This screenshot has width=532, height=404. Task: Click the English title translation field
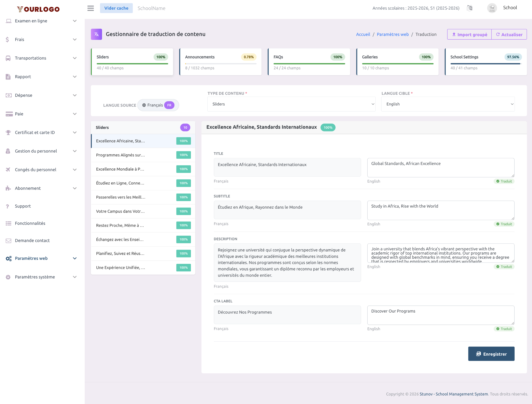click(440, 167)
